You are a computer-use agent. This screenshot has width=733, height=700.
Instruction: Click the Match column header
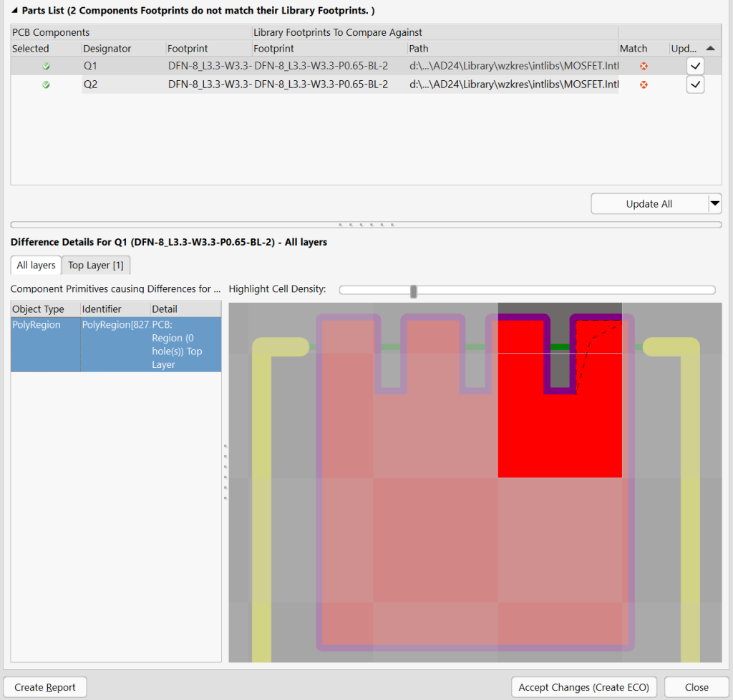634,49
